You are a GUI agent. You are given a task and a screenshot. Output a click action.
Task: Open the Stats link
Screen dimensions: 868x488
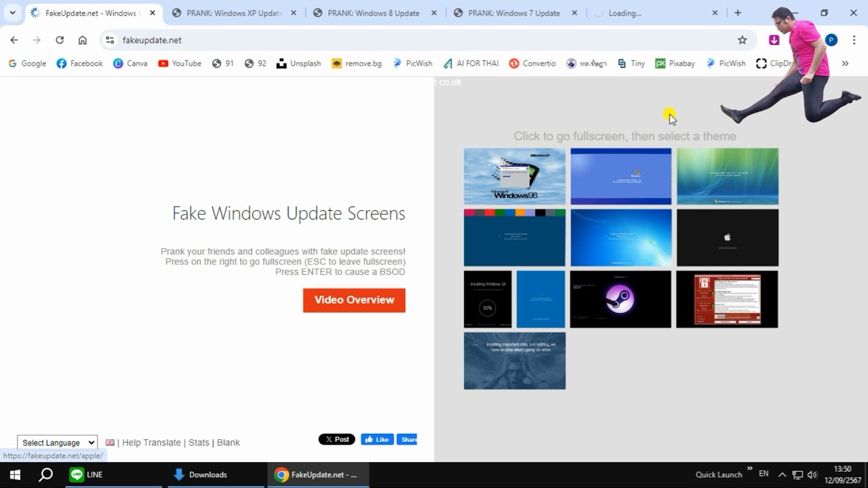pos(199,443)
